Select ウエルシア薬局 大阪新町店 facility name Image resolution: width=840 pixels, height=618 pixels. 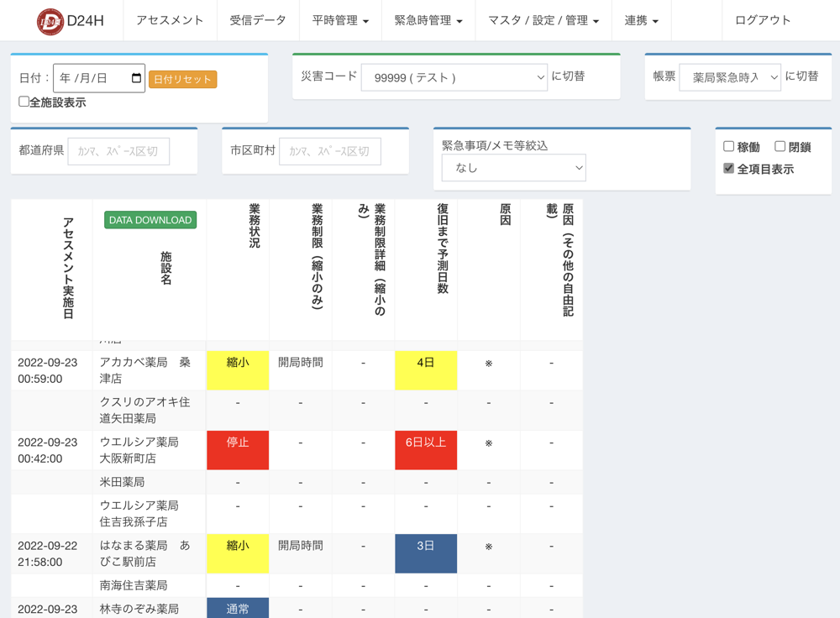point(139,450)
